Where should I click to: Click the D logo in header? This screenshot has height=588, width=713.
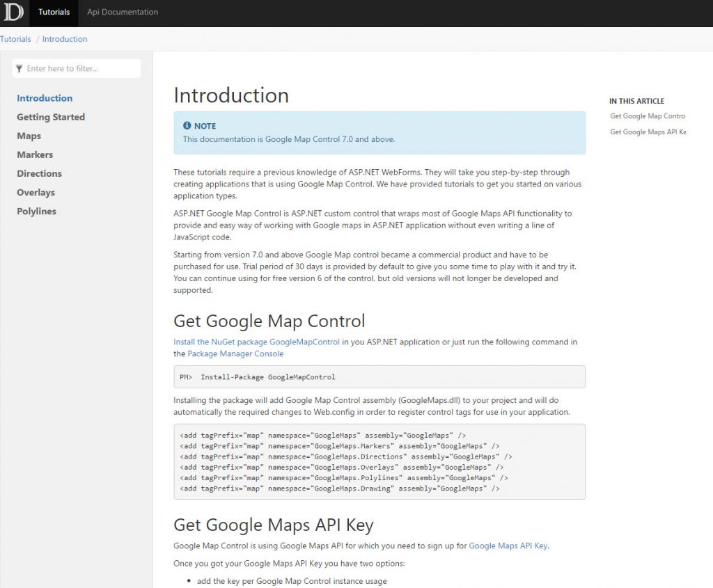point(14,13)
